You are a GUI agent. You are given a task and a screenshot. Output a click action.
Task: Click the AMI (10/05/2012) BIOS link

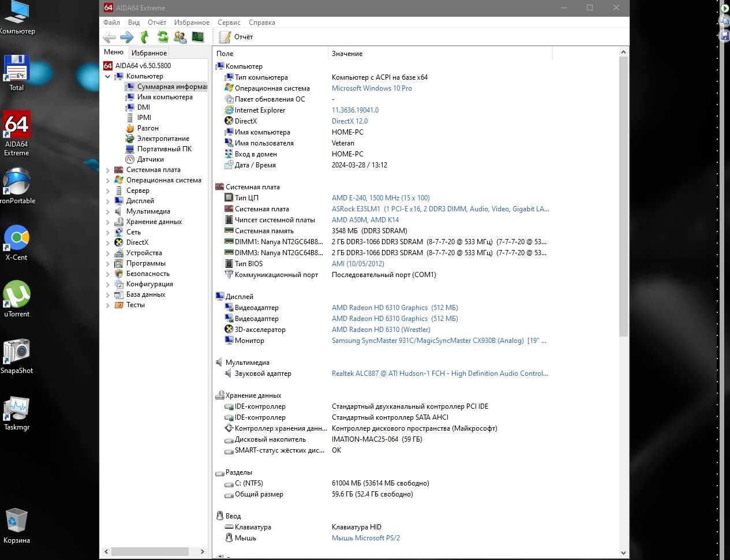coord(358,264)
